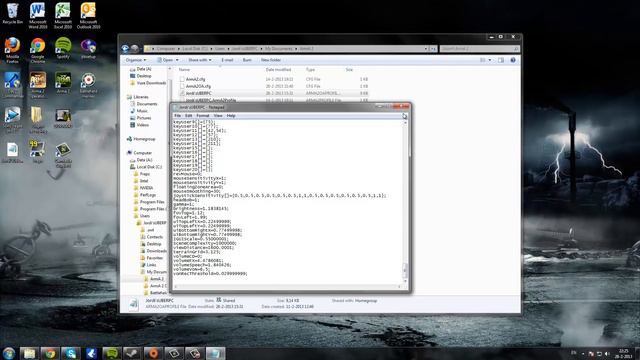Click the volume speaker icon in system tray
Viewport: 640px width, 360px height.
[x=607, y=353]
